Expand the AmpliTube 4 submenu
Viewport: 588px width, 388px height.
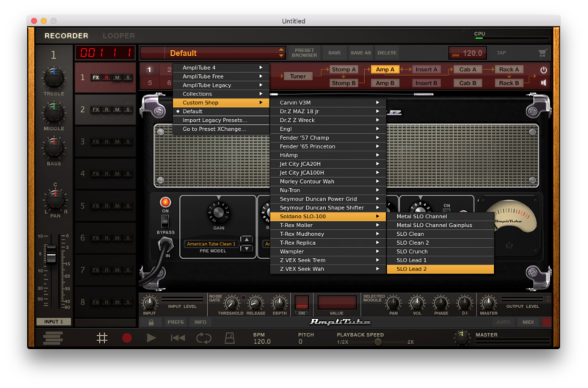pyautogui.click(x=222, y=68)
